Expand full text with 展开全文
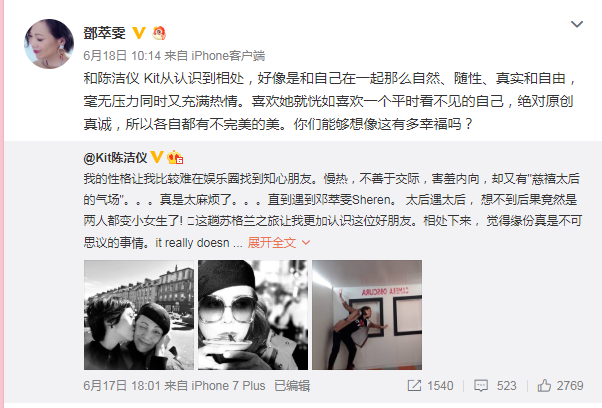This screenshot has height=408, width=602. [x=272, y=243]
